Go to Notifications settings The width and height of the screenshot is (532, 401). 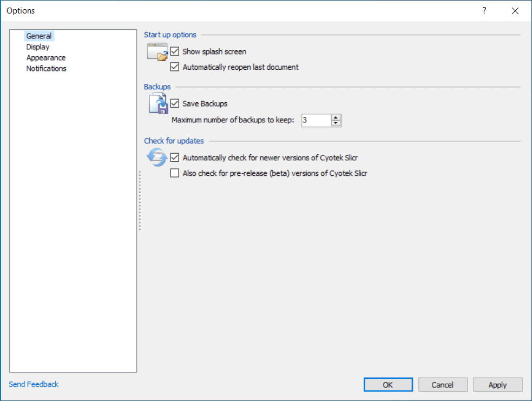point(47,69)
